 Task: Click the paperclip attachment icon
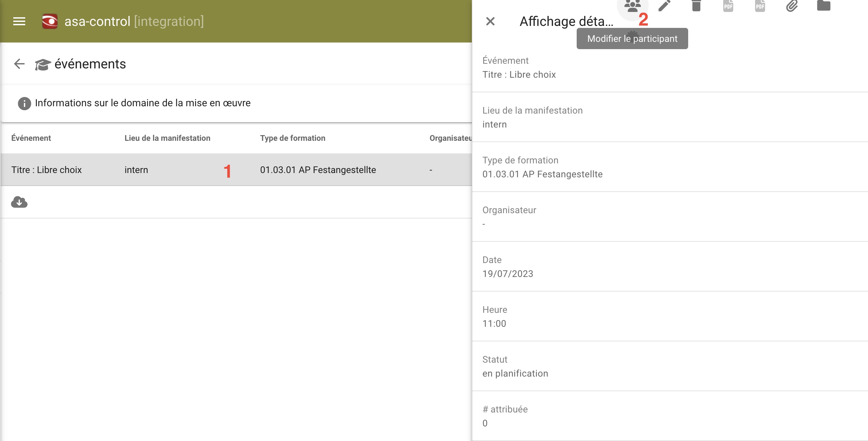[x=792, y=6]
